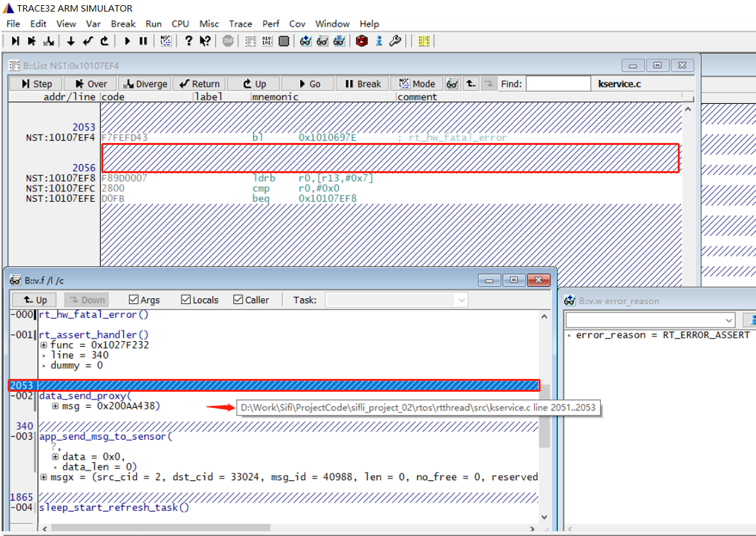This screenshot has width=756, height=536.
Task: Activate context help pointer icon
Action: pos(205,41)
